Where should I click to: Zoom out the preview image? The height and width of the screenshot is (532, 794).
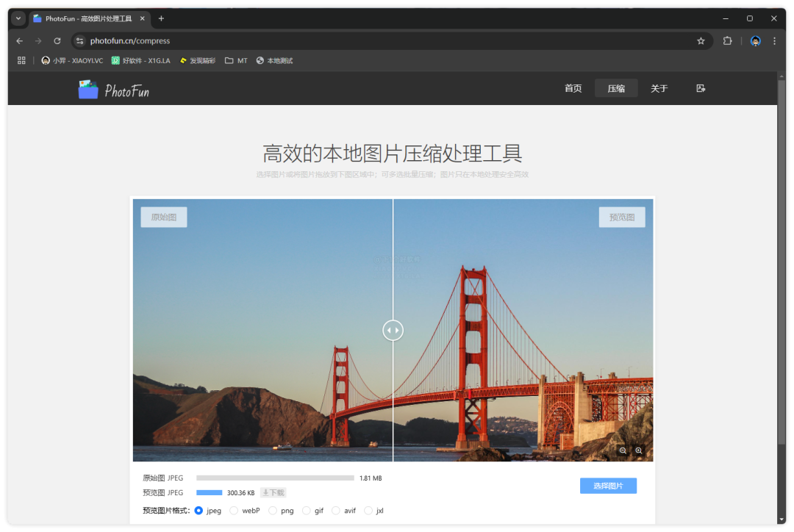(623, 450)
